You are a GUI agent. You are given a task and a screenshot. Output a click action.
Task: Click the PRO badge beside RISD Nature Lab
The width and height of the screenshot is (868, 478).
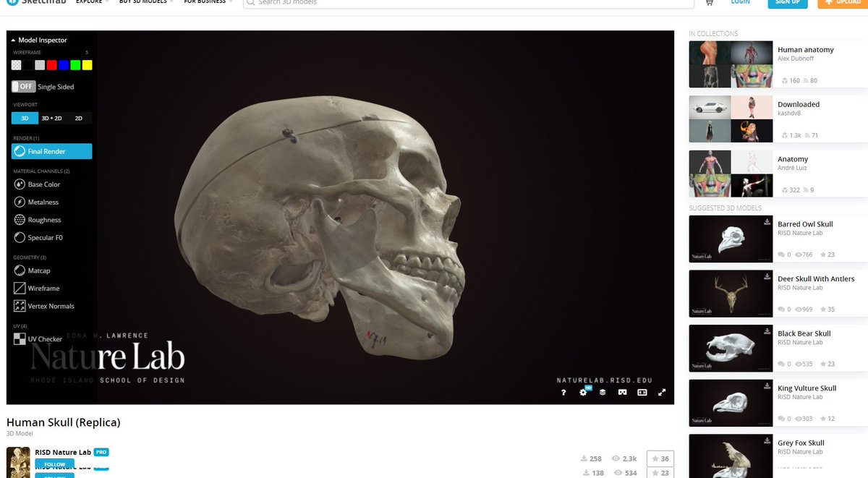click(x=101, y=452)
